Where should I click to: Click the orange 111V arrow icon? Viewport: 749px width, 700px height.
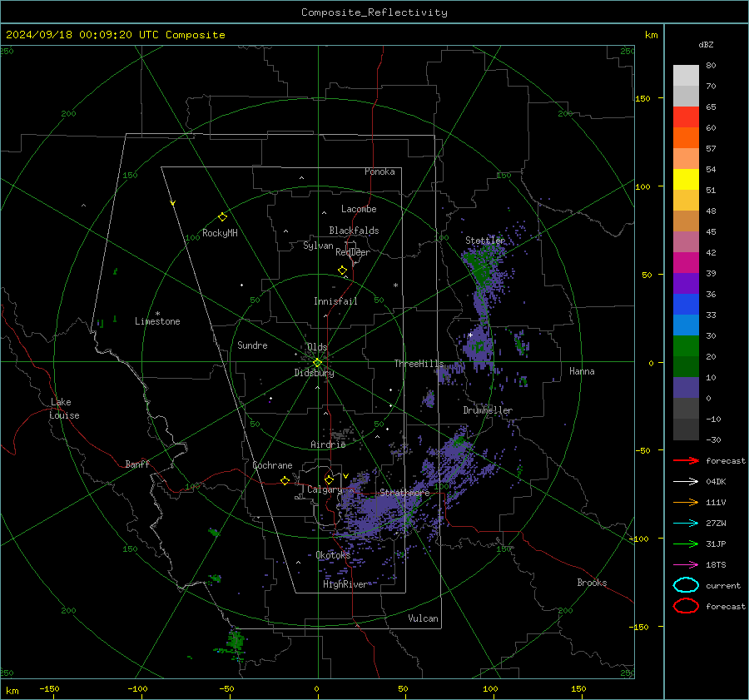click(686, 502)
